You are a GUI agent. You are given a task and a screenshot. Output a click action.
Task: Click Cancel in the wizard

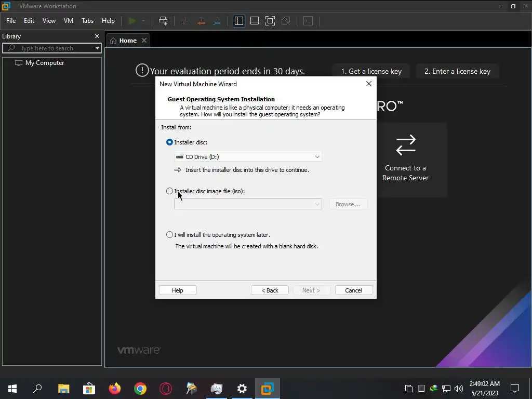354,290
